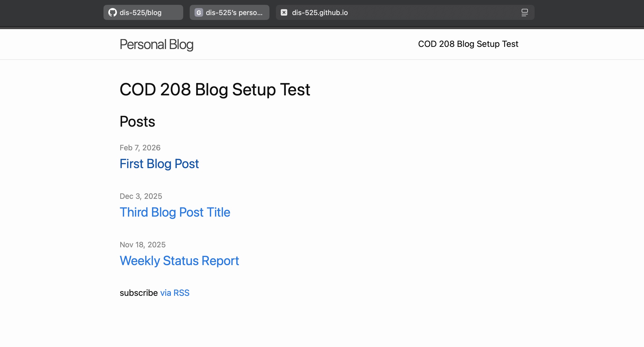
Task: Click empty tab bar area left of tabs
Action: click(x=51, y=12)
